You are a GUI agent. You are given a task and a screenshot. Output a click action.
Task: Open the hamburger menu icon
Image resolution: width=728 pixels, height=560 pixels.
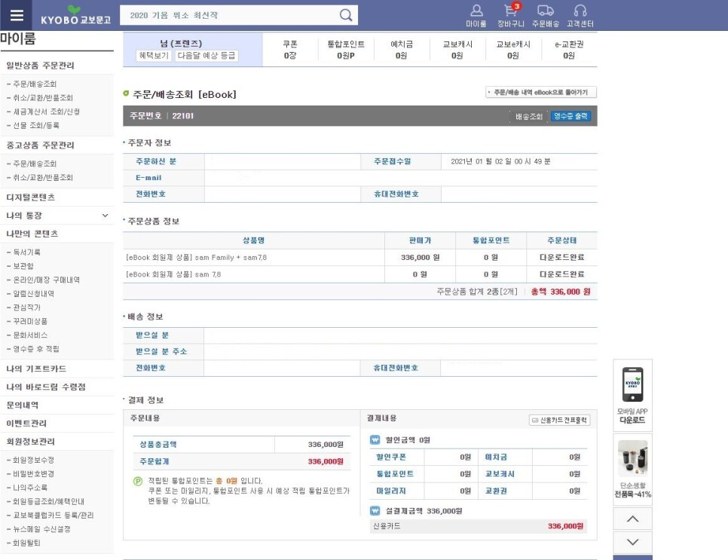tap(17, 15)
